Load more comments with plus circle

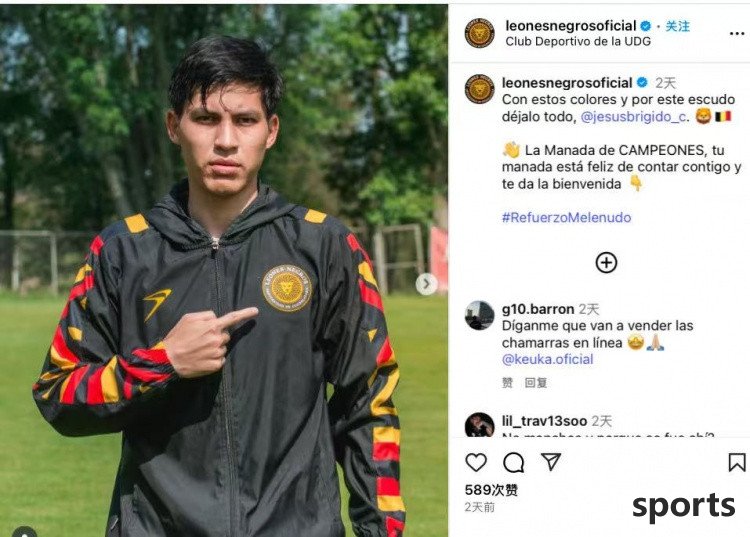point(606,263)
